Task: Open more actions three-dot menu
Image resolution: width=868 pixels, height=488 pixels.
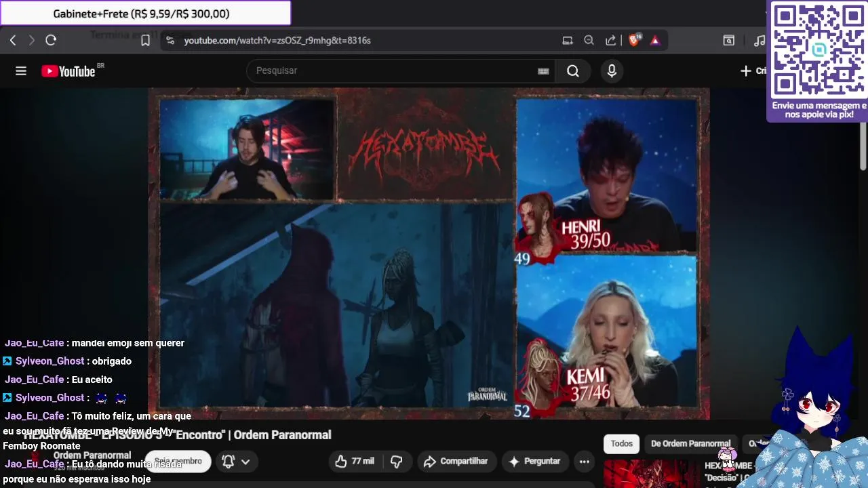Action: (x=584, y=462)
